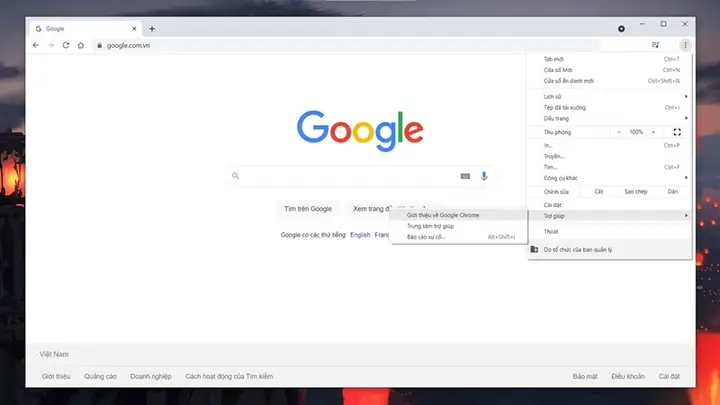Switch language via the English link
Image resolution: width=720 pixels, height=405 pixels.
(360, 235)
